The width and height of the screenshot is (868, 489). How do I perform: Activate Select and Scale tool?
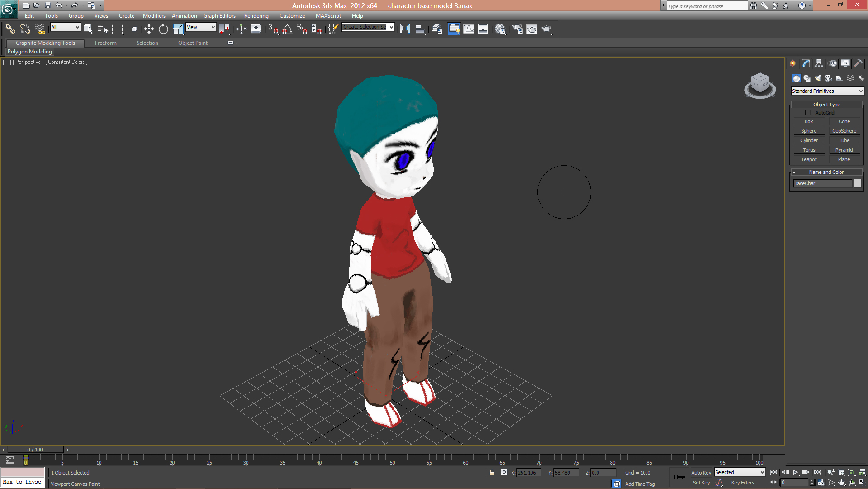[x=178, y=29]
